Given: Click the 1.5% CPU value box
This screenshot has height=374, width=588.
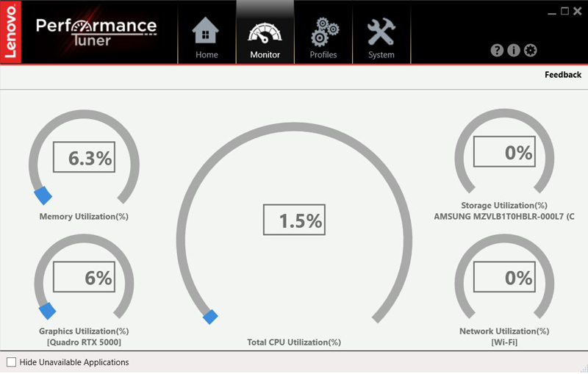Looking at the screenshot, I should (x=294, y=220).
